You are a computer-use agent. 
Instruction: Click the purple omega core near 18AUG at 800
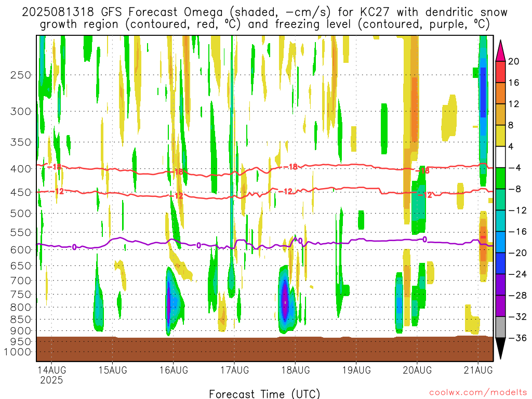click(285, 301)
